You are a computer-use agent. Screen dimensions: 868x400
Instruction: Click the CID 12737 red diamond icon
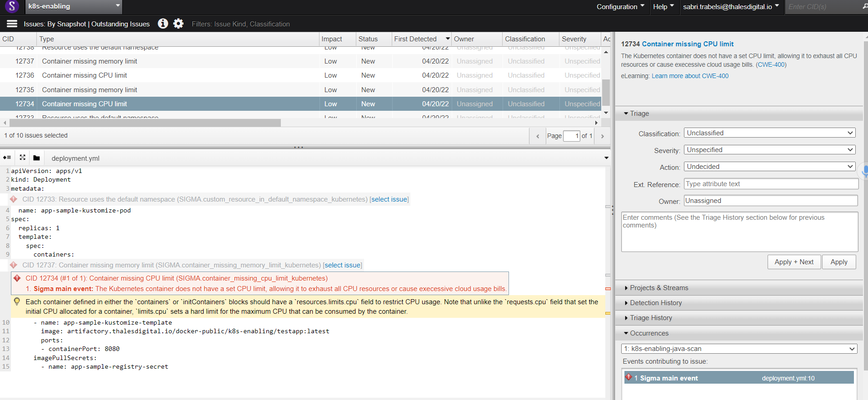14,265
